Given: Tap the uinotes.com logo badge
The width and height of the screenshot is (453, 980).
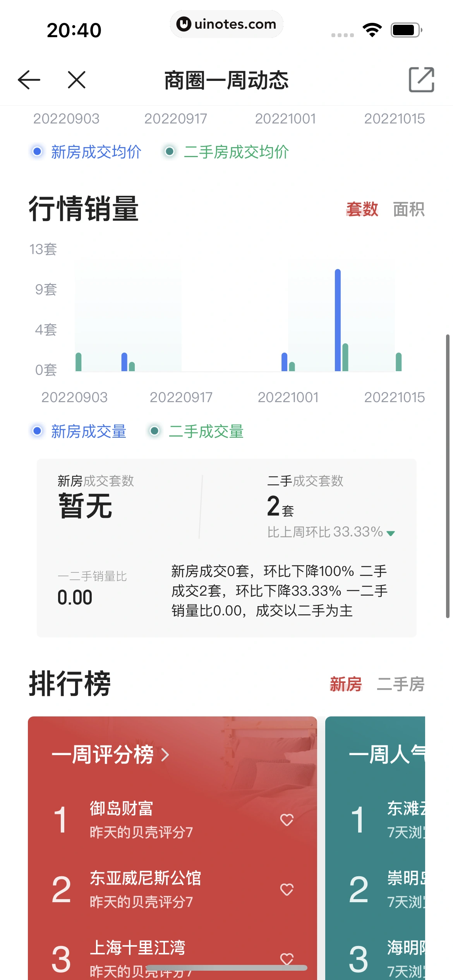Looking at the screenshot, I should click(226, 24).
